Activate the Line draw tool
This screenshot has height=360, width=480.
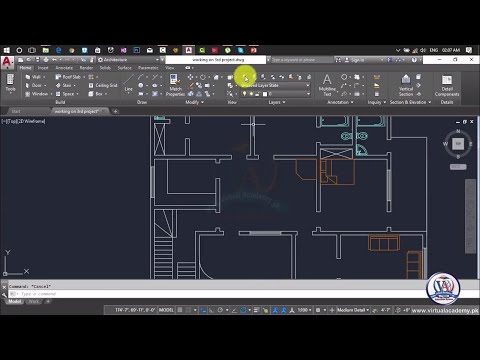pos(128,83)
